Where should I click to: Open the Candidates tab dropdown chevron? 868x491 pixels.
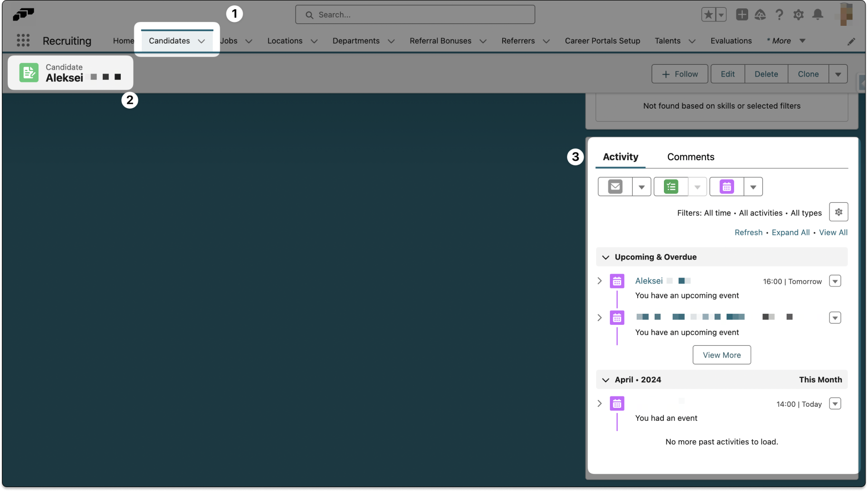[202, 41]
